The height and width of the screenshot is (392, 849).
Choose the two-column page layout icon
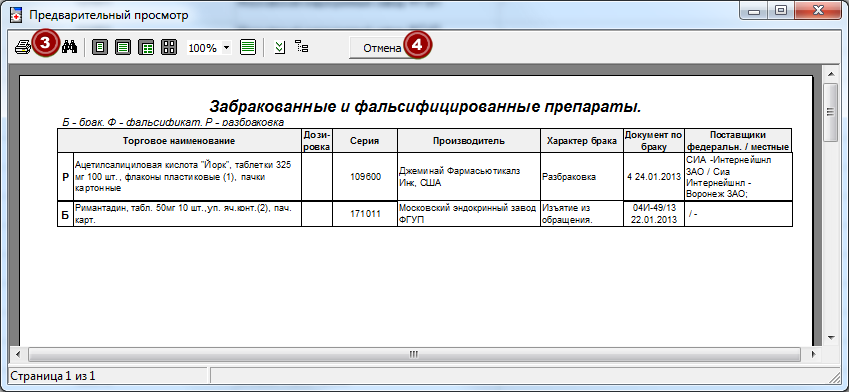coord(146,47)
